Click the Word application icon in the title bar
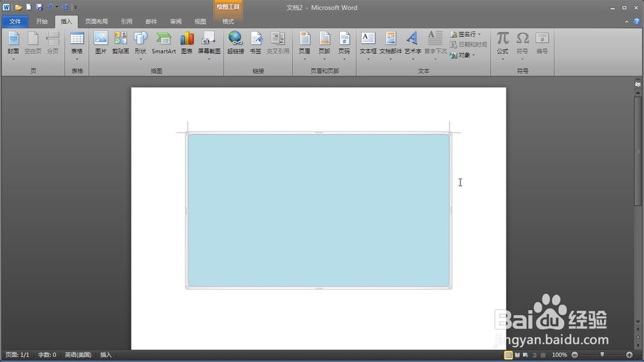This screenshot has width=644, height=362. 6,7
